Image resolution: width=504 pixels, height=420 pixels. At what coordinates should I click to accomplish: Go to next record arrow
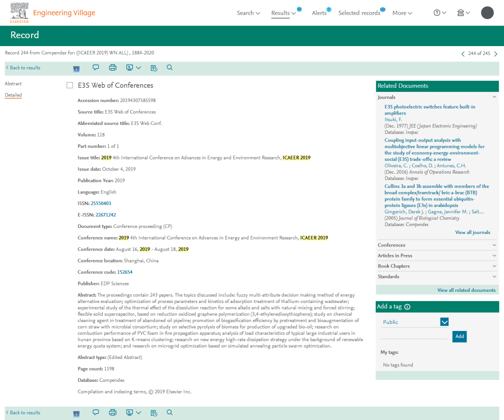(496, 54)
